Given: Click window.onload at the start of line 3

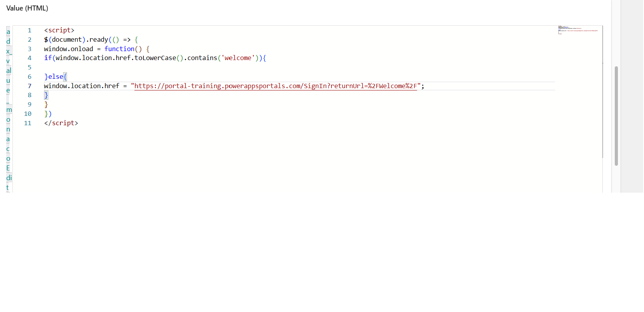Looking at the screenshot, I should 69,49.
